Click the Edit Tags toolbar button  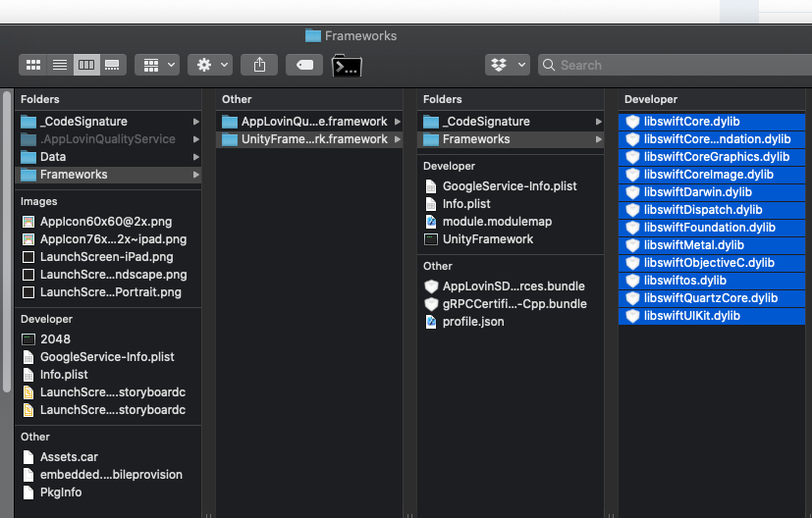304,65
